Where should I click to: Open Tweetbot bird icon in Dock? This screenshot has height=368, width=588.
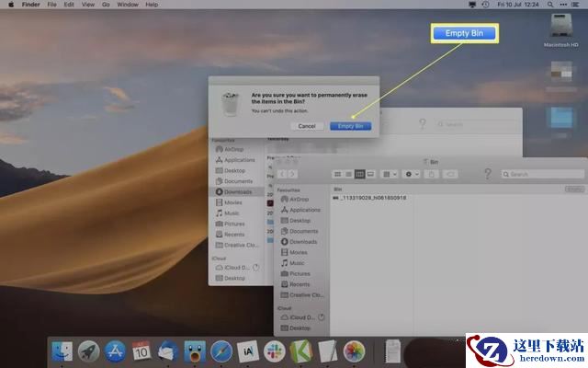[x=195, y=351]
